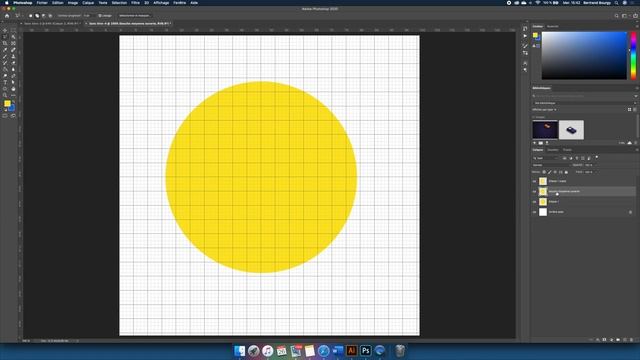Toggle lock transparent pixels
Image resolution: width=640 pixels, height=360 pixels.
(544, 172)
